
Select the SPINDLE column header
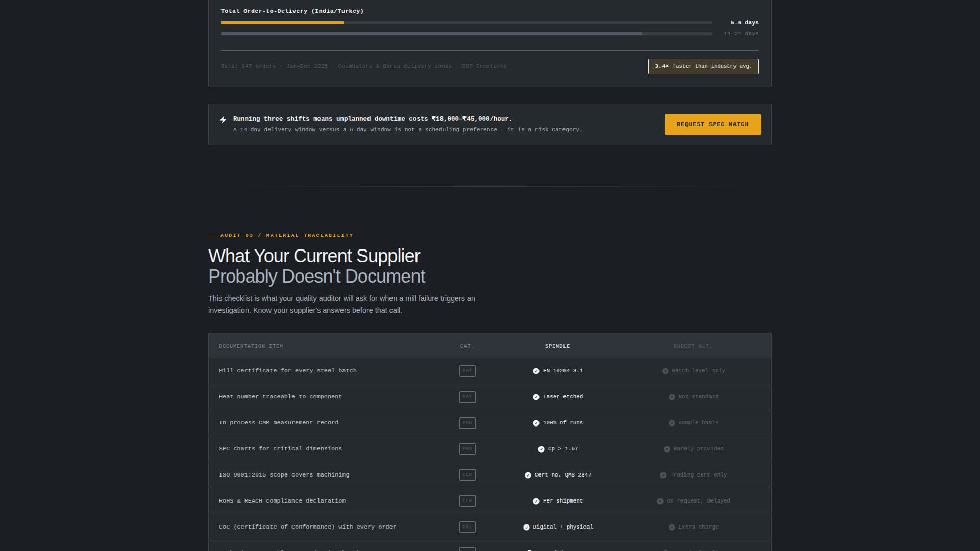tap(557, 346)
